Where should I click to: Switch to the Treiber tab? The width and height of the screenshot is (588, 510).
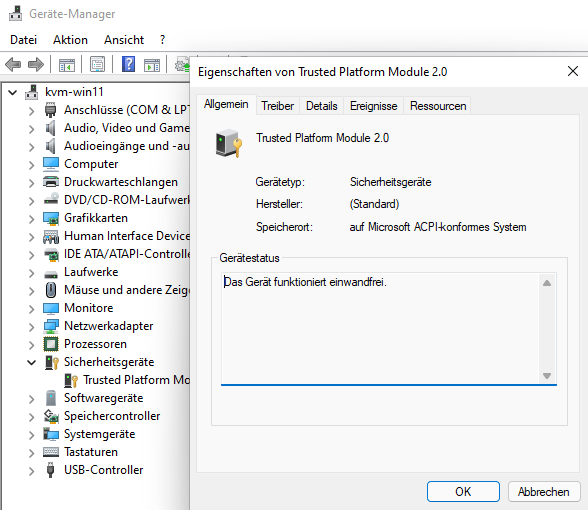278,106
